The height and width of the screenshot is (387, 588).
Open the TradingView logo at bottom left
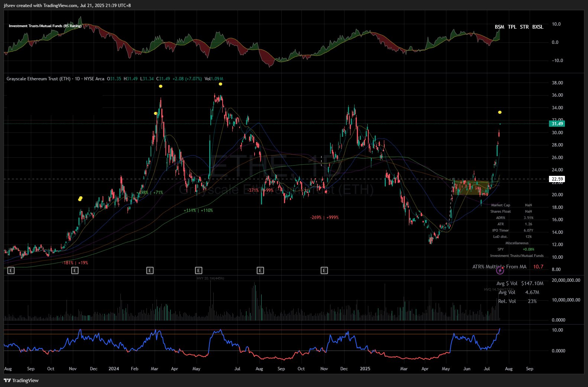point(21,380)
